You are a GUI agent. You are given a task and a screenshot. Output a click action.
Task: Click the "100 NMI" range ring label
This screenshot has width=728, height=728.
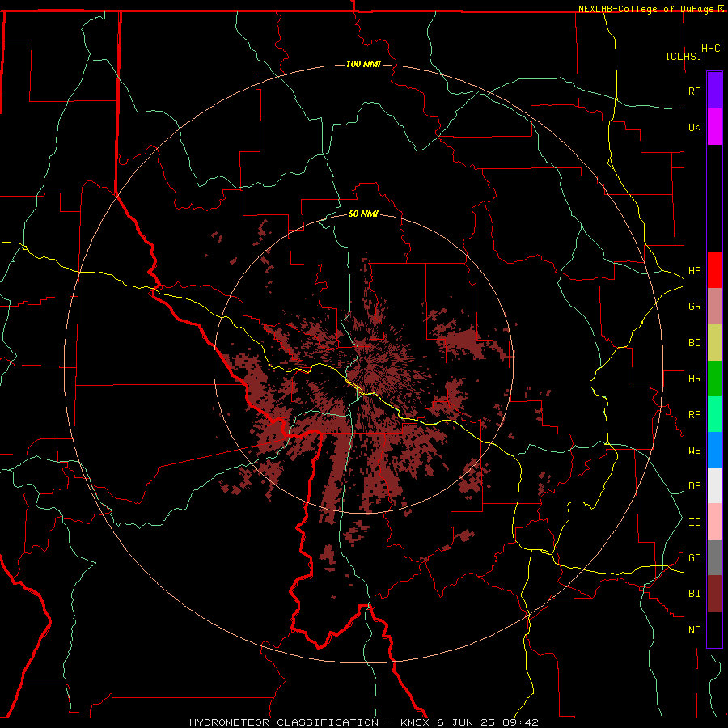coord(363,64)
